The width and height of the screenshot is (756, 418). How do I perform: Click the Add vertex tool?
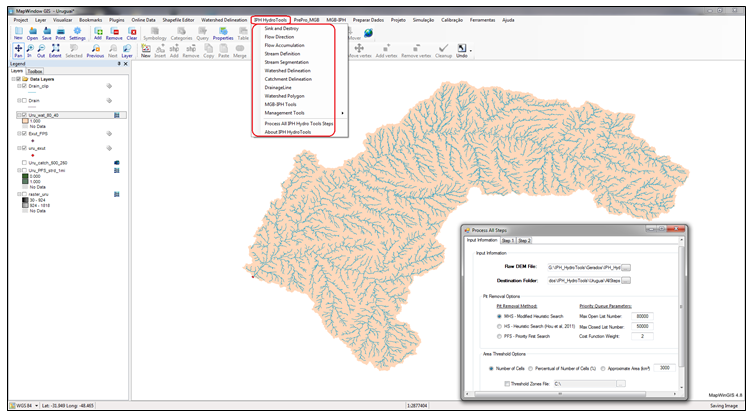coord(386,50)
